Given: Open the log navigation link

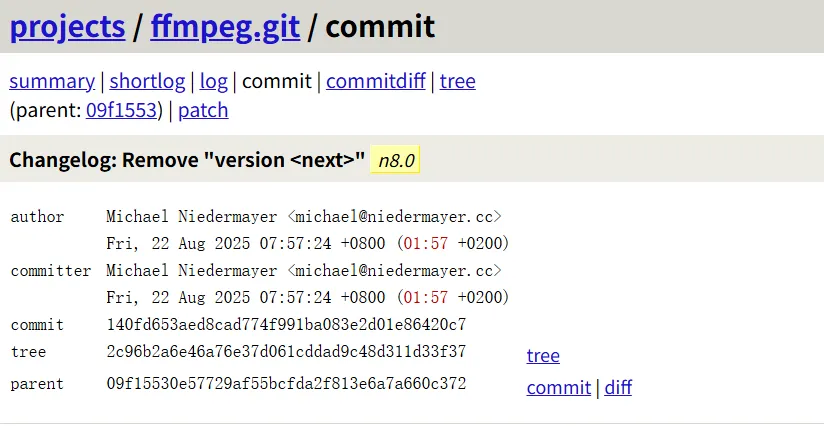Looking at the screenshot, I should click(x=214, y=81).
